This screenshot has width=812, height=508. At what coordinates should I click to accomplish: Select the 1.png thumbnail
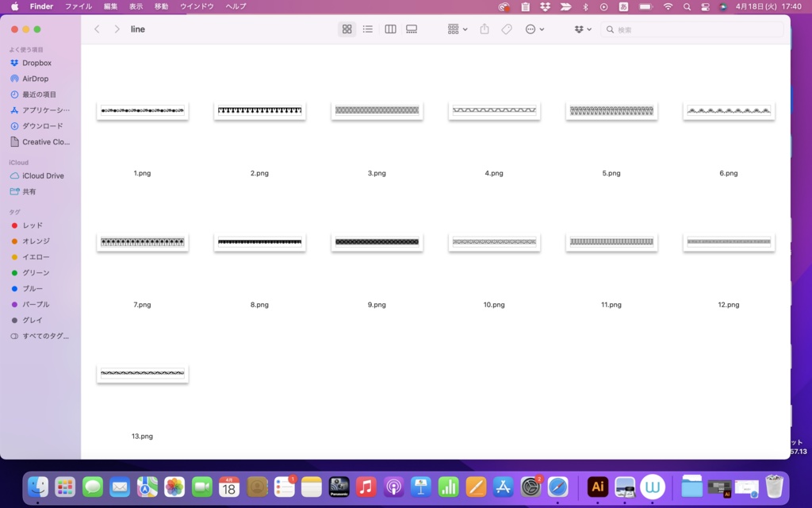click(143, 110)
